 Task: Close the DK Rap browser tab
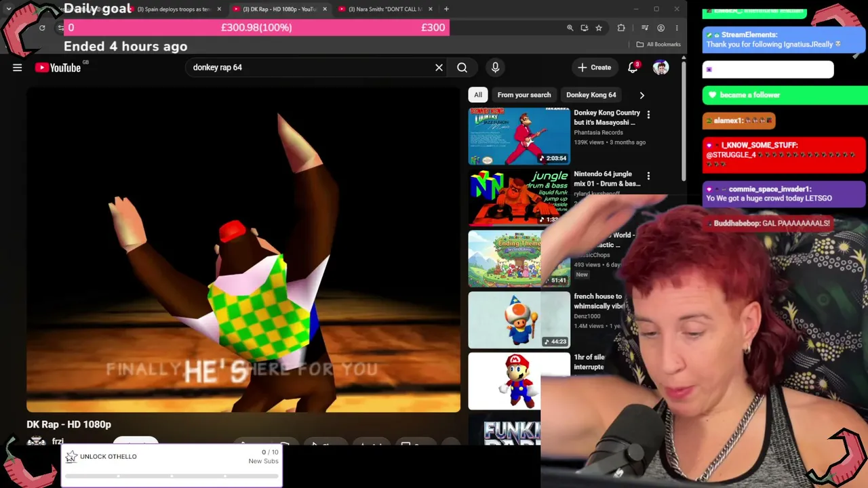pyautogui.click(x=325, y=9)
